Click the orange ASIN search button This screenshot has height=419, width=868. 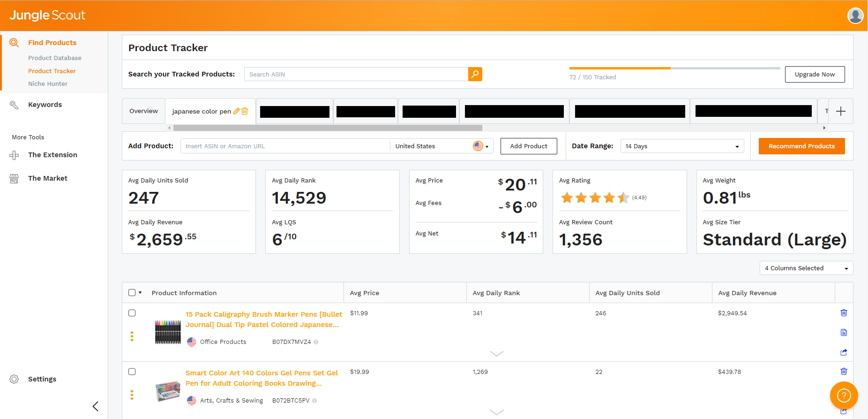click(475, 74)
